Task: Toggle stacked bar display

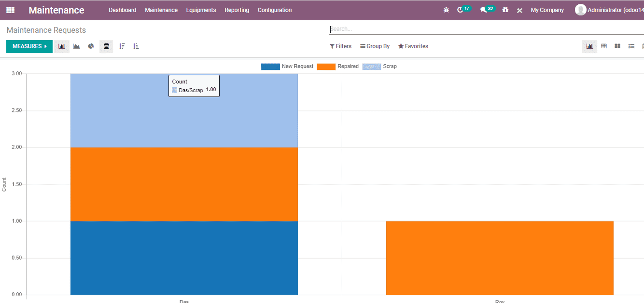Action: (106, 46)
